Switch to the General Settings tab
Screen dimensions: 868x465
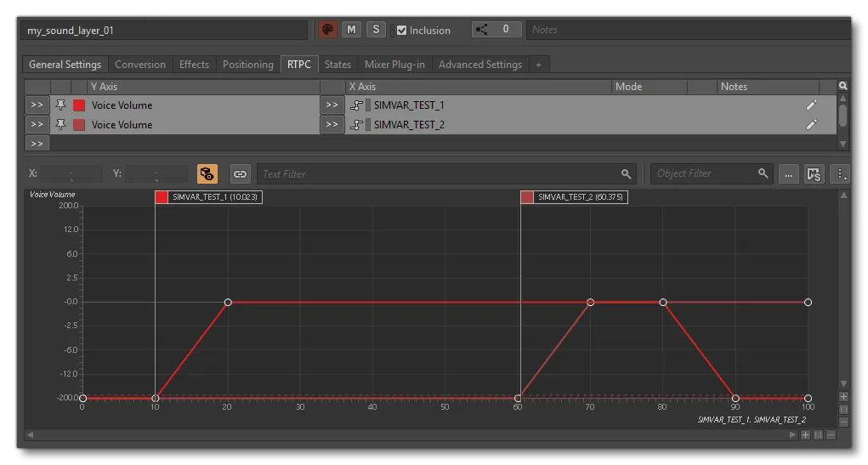click(65, 65)
